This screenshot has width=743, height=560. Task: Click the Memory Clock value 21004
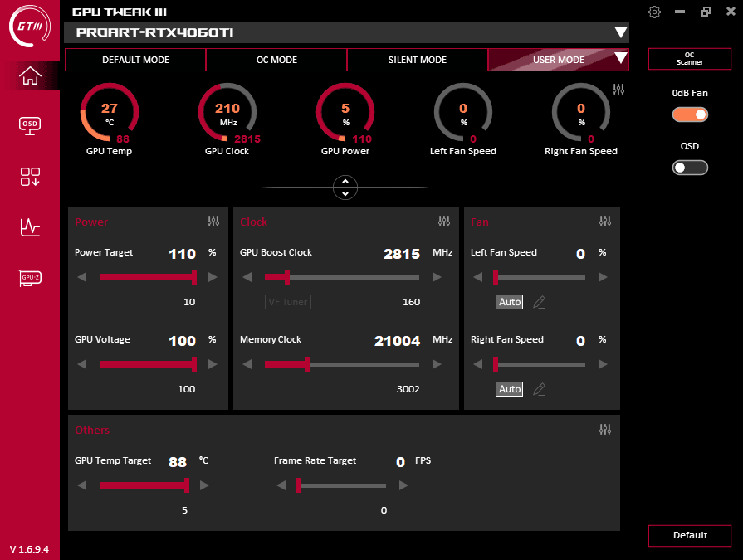[397, 341]
